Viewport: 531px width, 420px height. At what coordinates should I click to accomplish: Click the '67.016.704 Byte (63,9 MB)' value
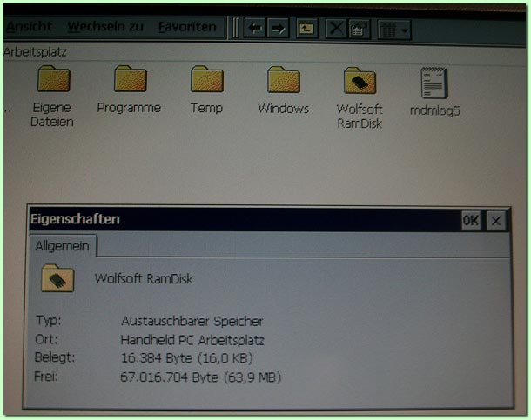tap(201, 377)
